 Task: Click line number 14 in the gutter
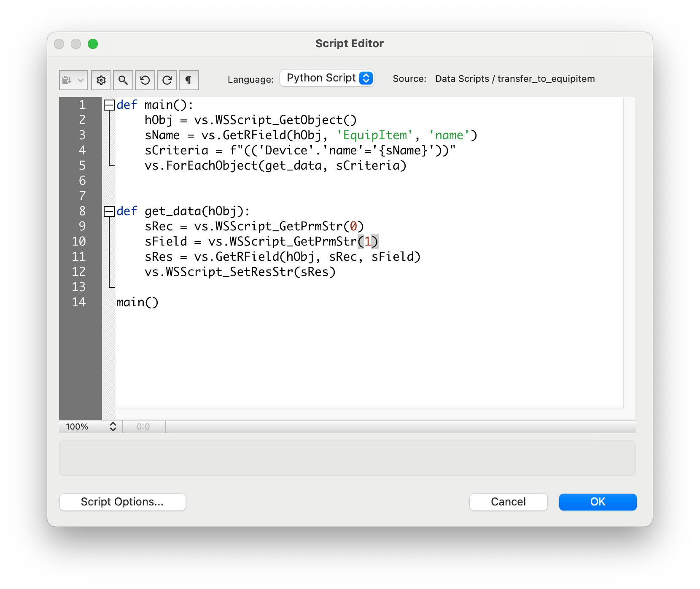click(x=79, y=302)
